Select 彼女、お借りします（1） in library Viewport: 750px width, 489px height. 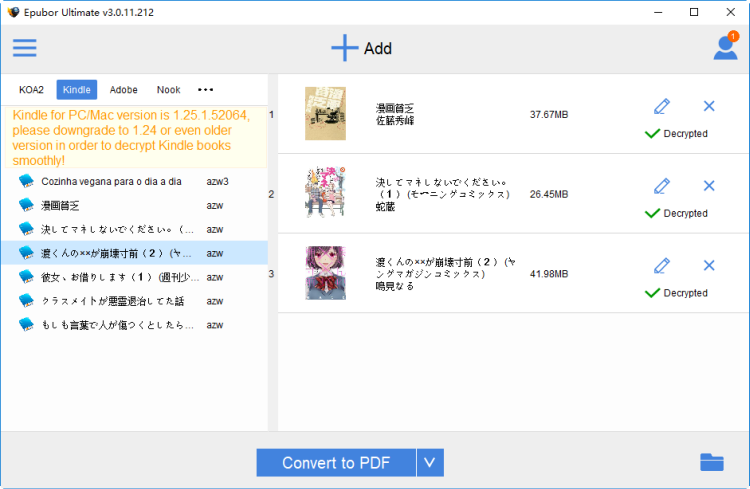pyautogui.click(x=135, y=277)
